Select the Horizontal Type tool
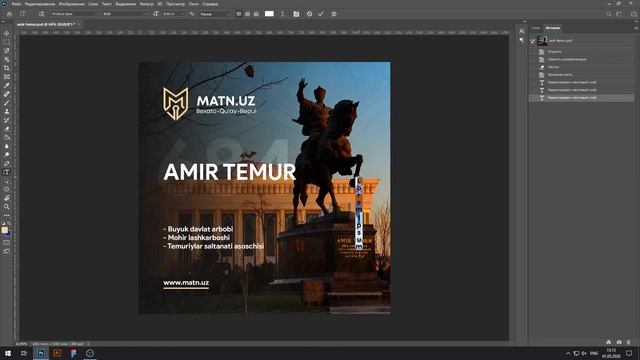The image size is (640, 360). 7,172
